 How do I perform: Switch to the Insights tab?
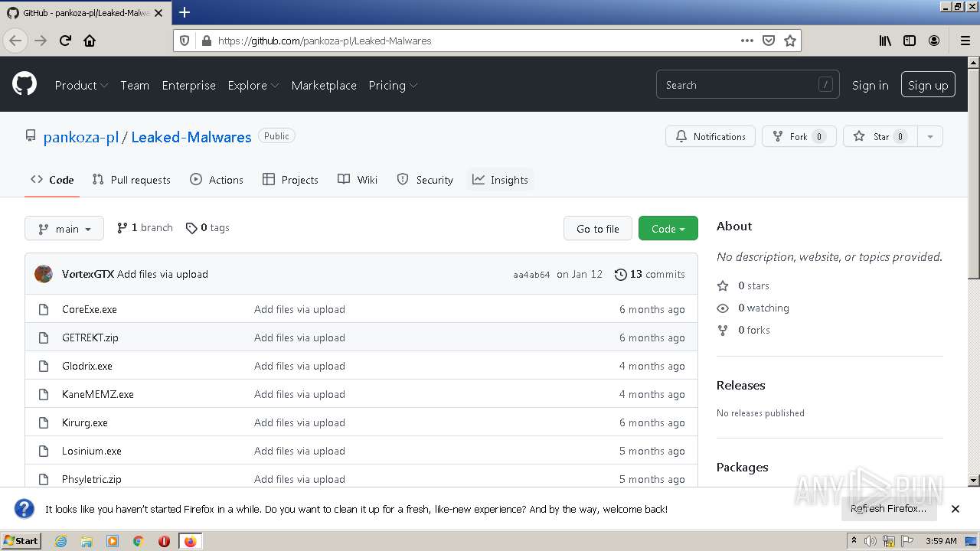coord(500,180)
